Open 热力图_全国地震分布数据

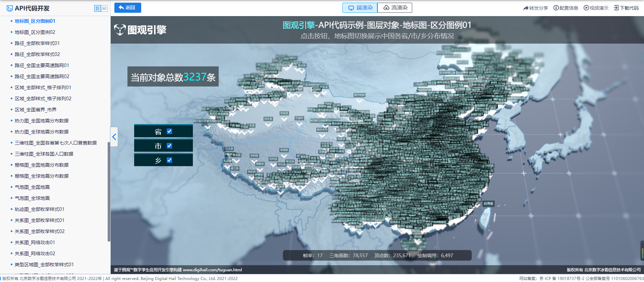click(x=42, y=121)
